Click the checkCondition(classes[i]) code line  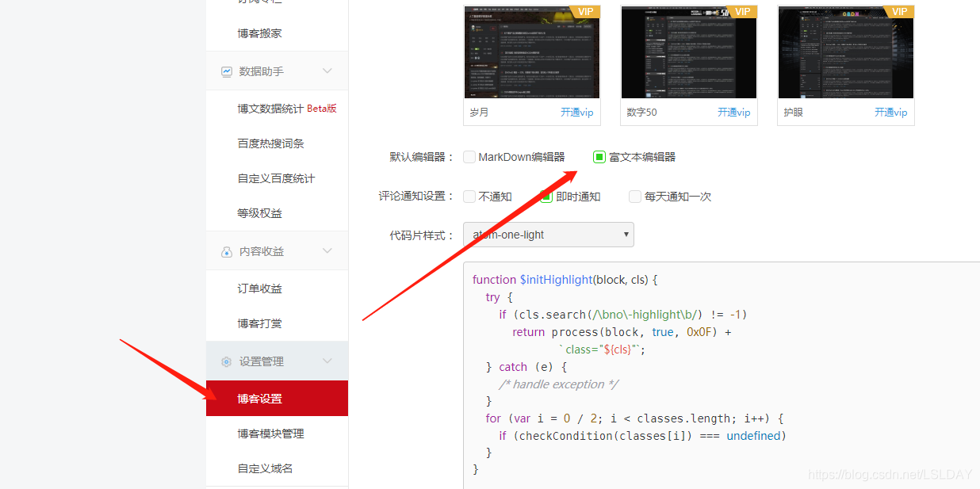click(642, 436)
